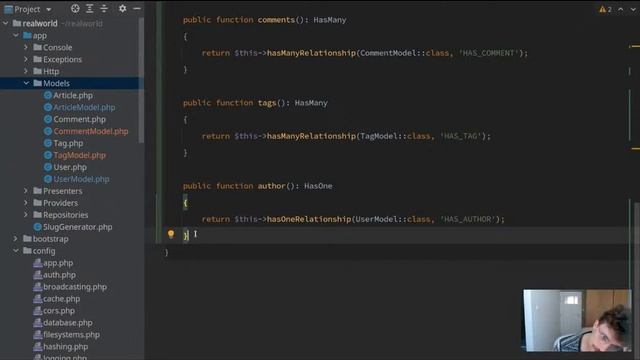Click the Collapse All toolbar icon
Image resolution: width=640 pixels, height=360 pixels.
coord(104,9)
